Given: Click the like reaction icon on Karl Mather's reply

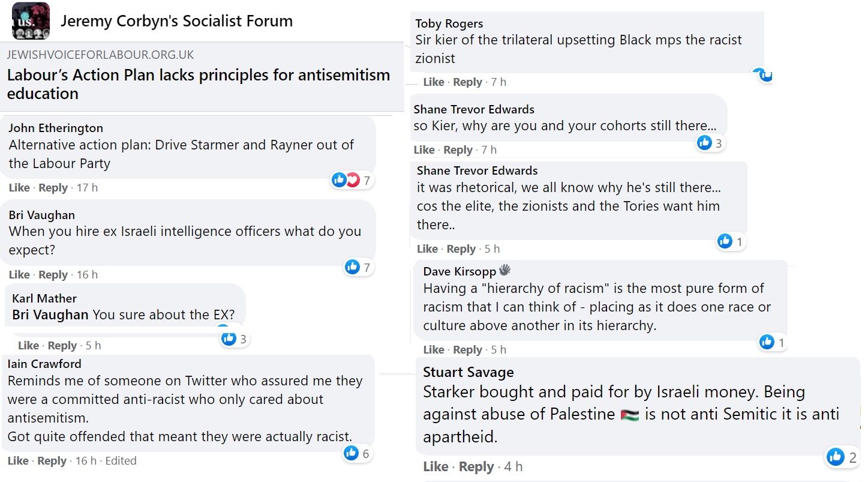Looking at the screenshot, I should [229, 339].
